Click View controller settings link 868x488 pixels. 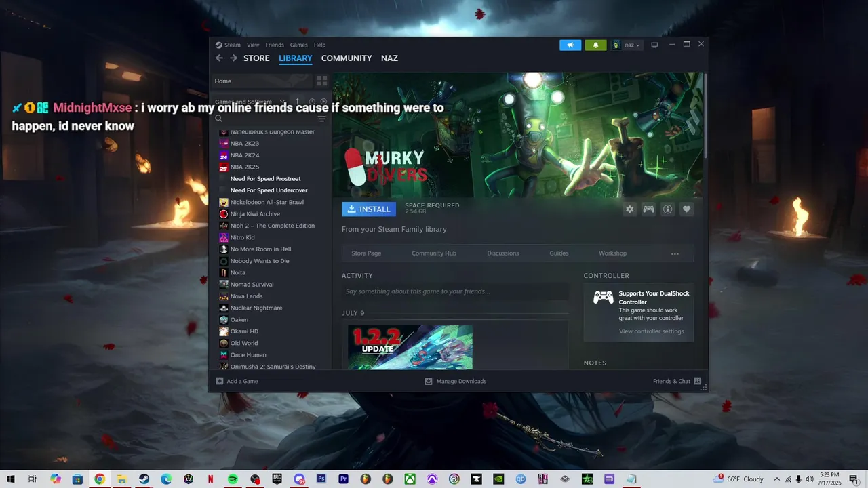click(x=652, y=331)
